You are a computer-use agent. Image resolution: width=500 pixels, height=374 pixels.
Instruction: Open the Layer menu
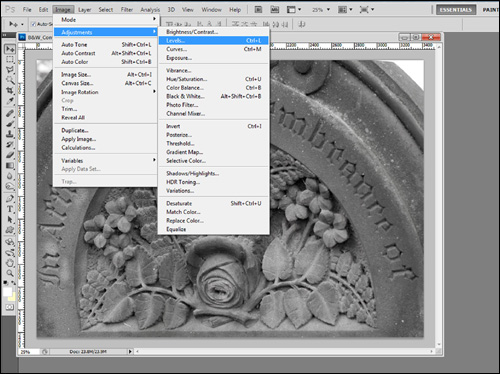(x=85, y=10)
